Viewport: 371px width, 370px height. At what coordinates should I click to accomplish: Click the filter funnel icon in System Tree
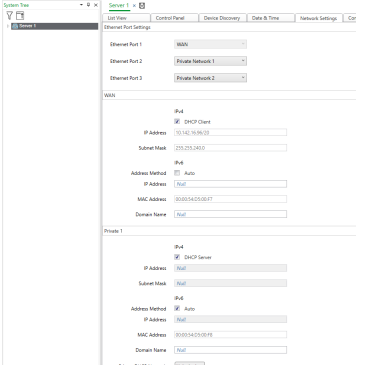pos(9,15)
